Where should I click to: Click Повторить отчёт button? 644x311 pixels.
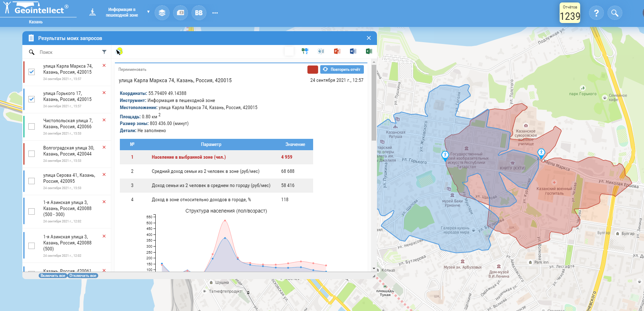coord(342,69)
